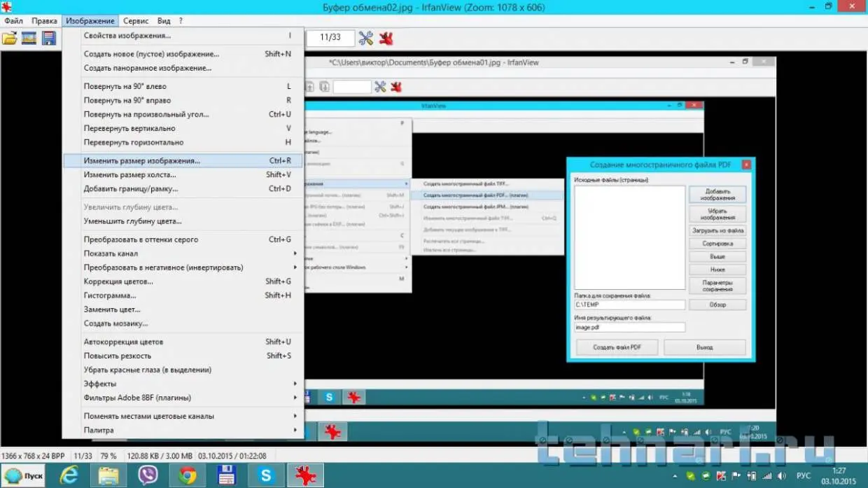The height and width of the screenshot is (488, 868).
Task: Open File Explorer from the taskbar
Action: pyautogui.click(x=108, y=475)
